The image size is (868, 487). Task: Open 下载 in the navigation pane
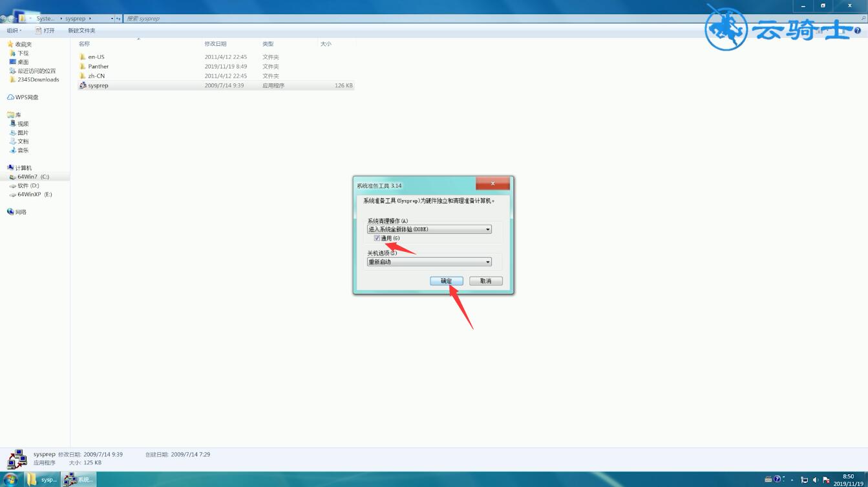click(x=23, y=54)
